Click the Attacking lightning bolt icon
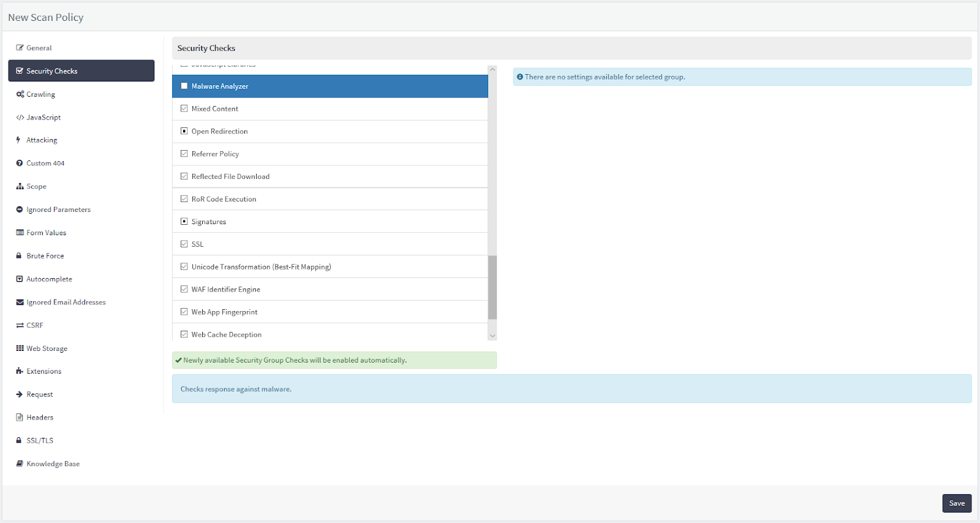Viewport: 980px width, 523px height. [x=18, y=140]
